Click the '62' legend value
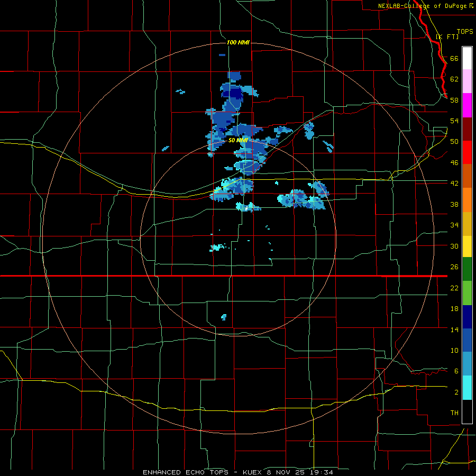 pyautogui.click(x=454, y=79)
